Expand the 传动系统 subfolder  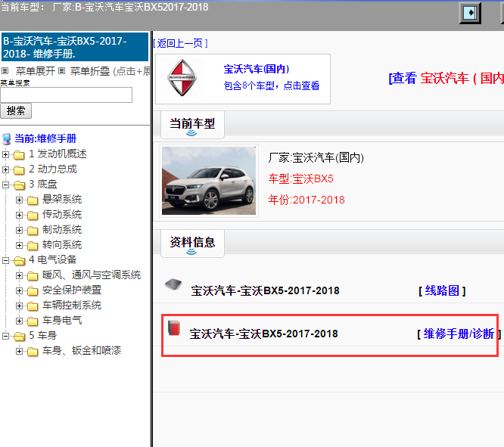pos(19,215)
